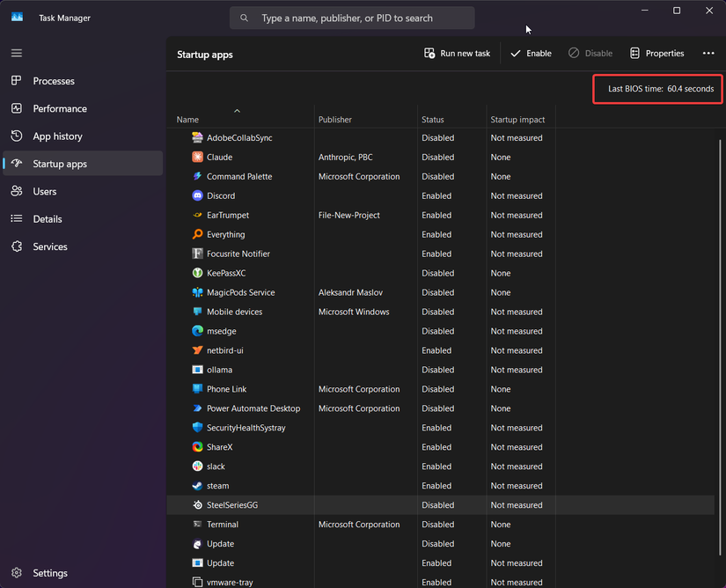Click the search box for name, publisher, or PID
Screen dimensions: 726x588
(x=352, y=18)
